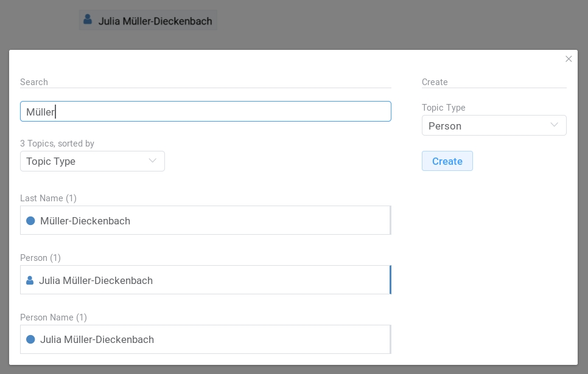Click the 'Person (1)' group heading
Viewport: 588px width, 374px height.
point(40,258)
